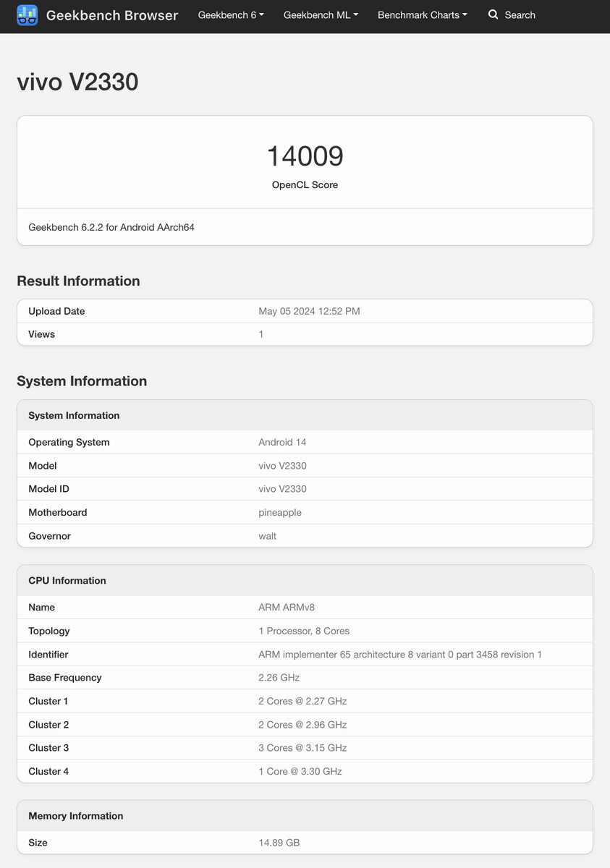610x868 pixels.
Task: Click the Base Frequency label
Action: (x=65, y=678)
